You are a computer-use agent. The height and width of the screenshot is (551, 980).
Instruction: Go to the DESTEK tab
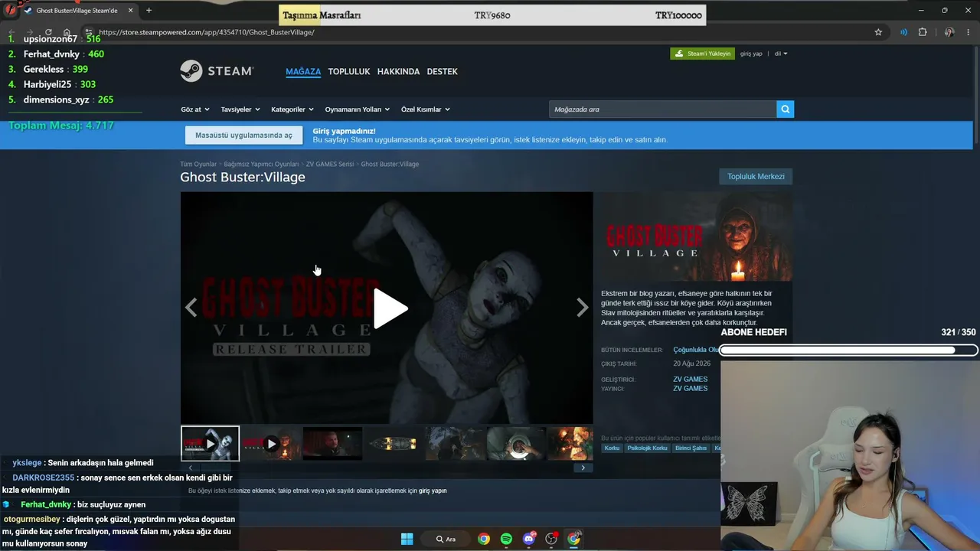tap(443, 71)
